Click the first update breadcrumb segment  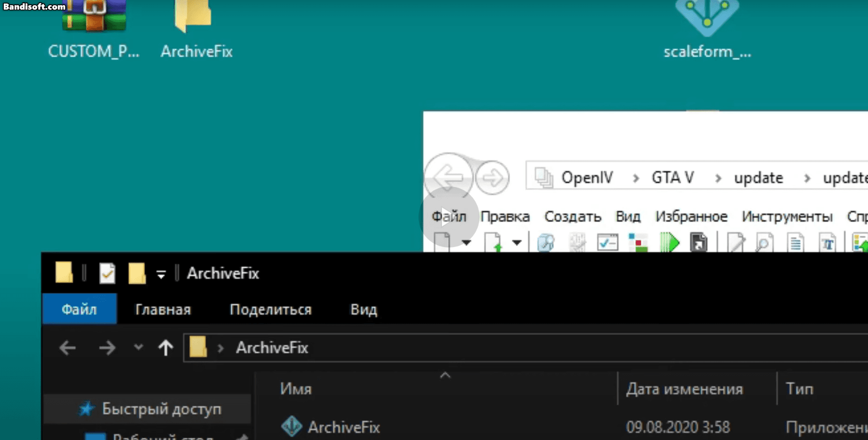pyautogui.click(x=759, y=178)
